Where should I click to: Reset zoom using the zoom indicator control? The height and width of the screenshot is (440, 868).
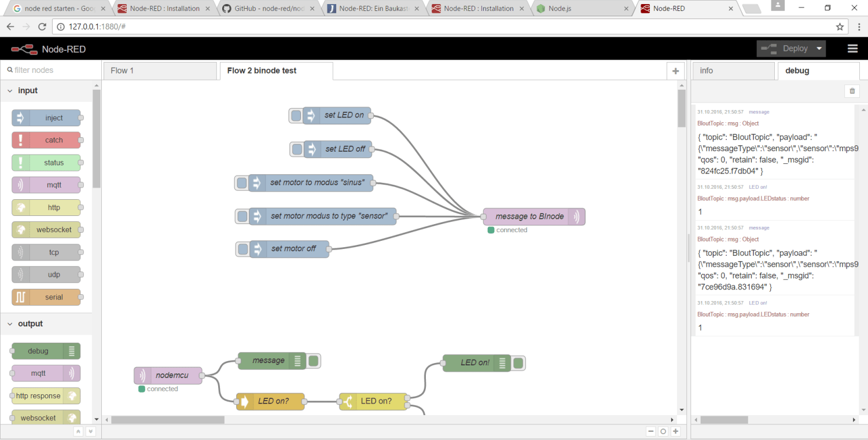(x=663, y=431)
